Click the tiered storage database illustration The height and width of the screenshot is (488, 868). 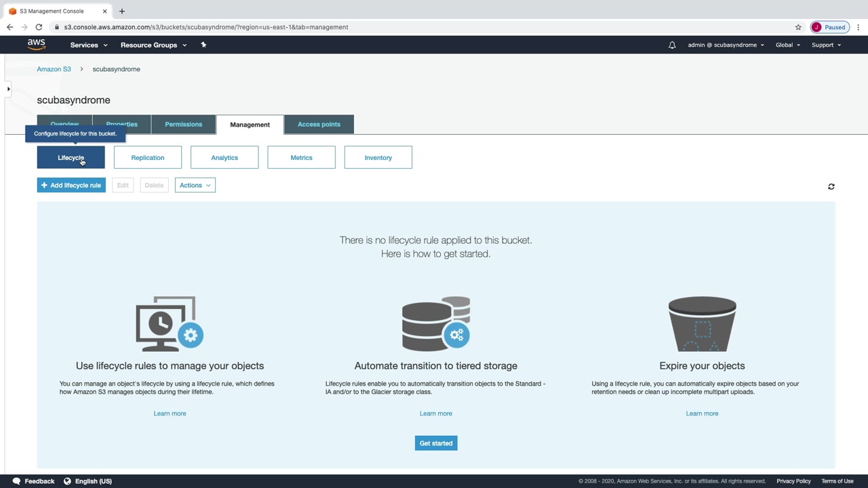(436, 324)
